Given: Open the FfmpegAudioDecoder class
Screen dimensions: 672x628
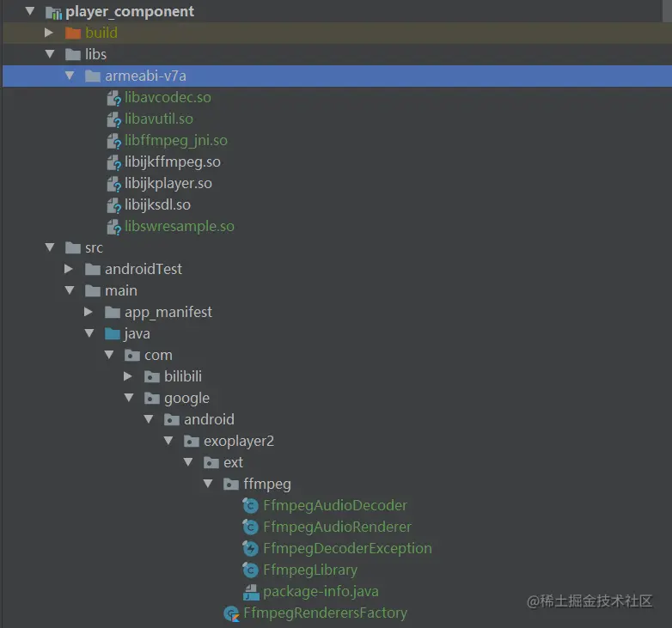Looking at the screenshot, I should pyautogui.click(x=335, y=505).
